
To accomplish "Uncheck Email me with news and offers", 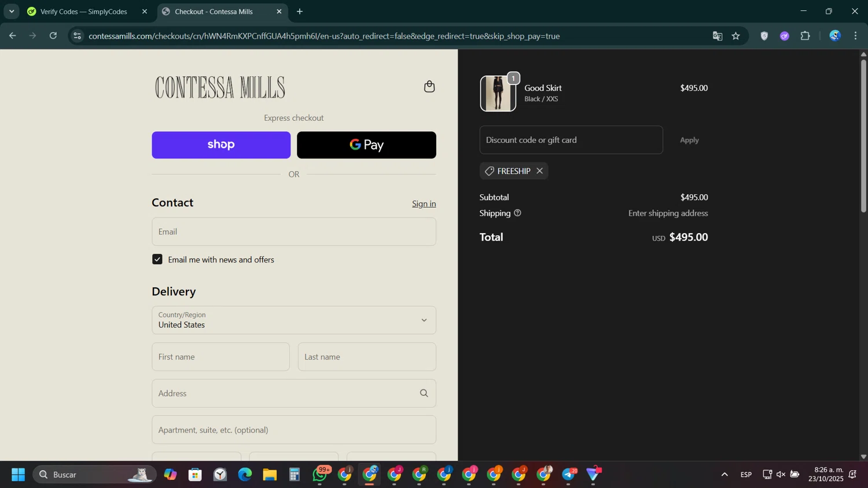I will tap(157, 260).
